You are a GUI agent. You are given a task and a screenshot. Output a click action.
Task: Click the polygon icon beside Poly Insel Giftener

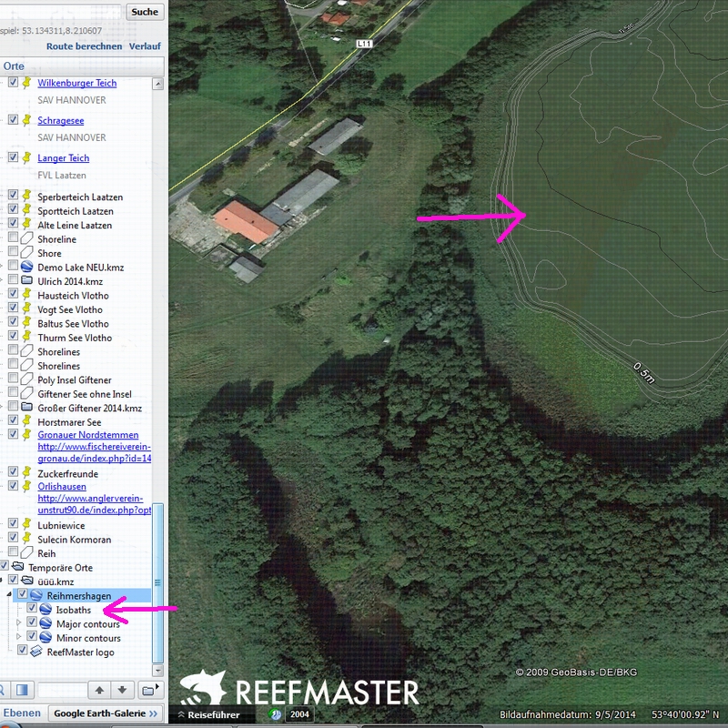click(x=26, y=380)
